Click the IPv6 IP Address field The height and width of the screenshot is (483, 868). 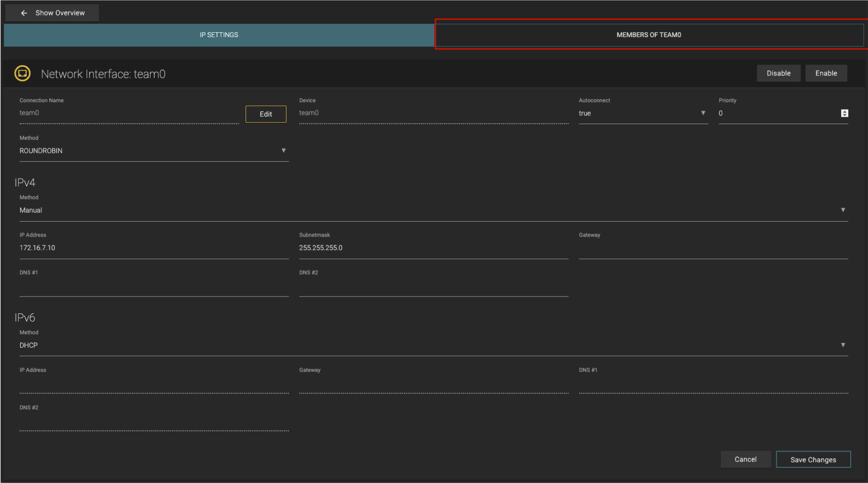154,383
